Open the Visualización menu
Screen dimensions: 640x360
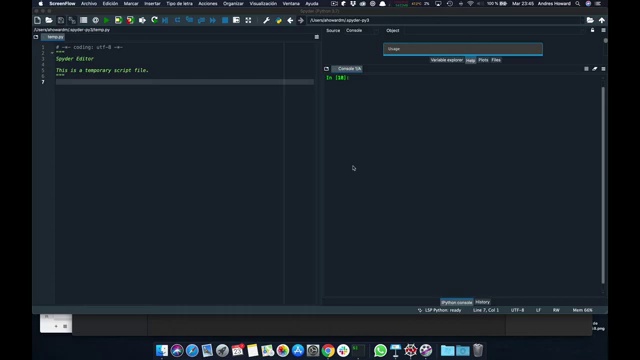pyautogui.click(x=263, y=3)
